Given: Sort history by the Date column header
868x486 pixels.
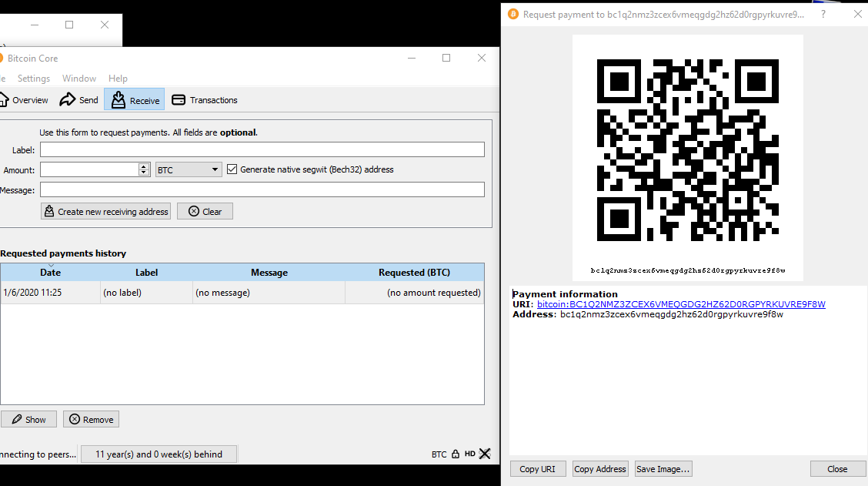Looking at the screenshot, I should pos(50,272).
